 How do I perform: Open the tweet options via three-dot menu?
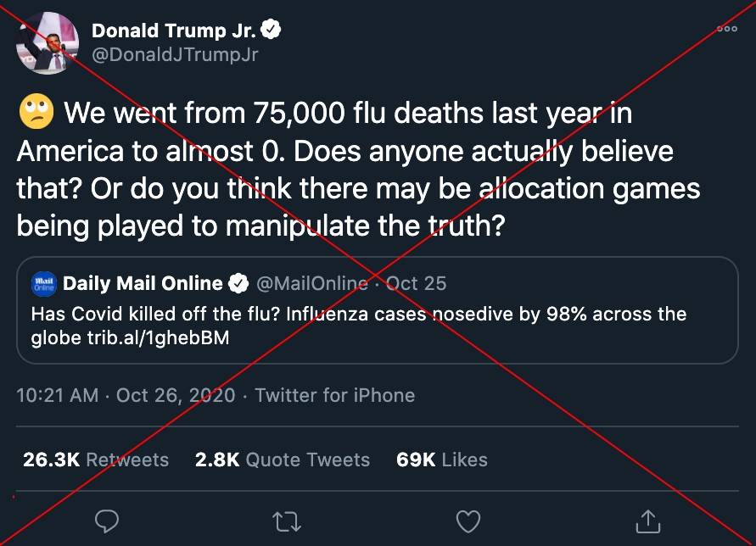tap(726, 28)
